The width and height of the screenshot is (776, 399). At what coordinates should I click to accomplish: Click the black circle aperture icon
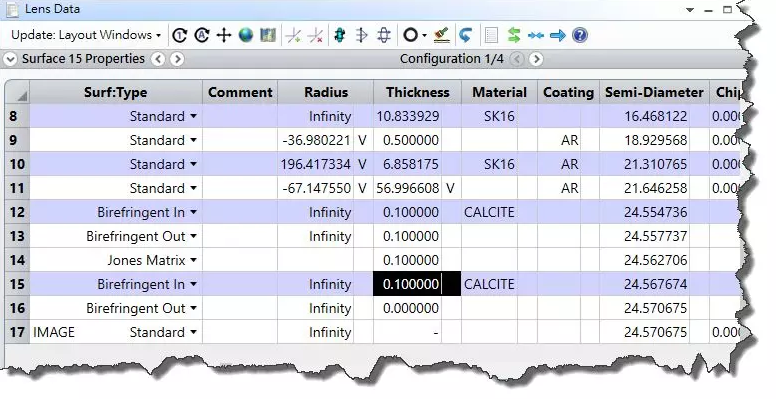pyautogui.click(x=410, y=35)
